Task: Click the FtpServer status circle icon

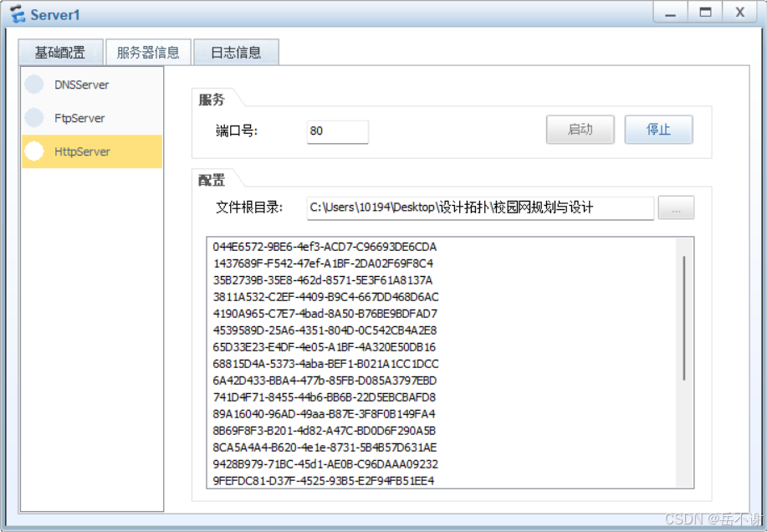Action: (34, 118)
